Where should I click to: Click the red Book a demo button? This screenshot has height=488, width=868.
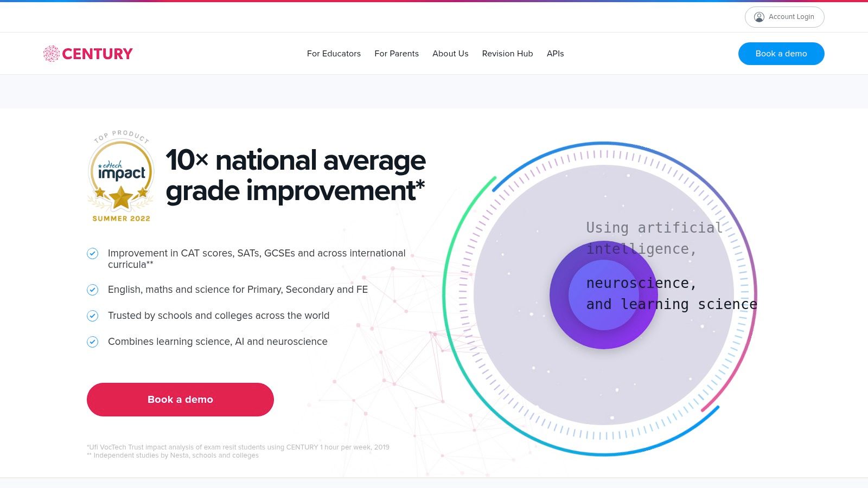[x=180, y=400]
